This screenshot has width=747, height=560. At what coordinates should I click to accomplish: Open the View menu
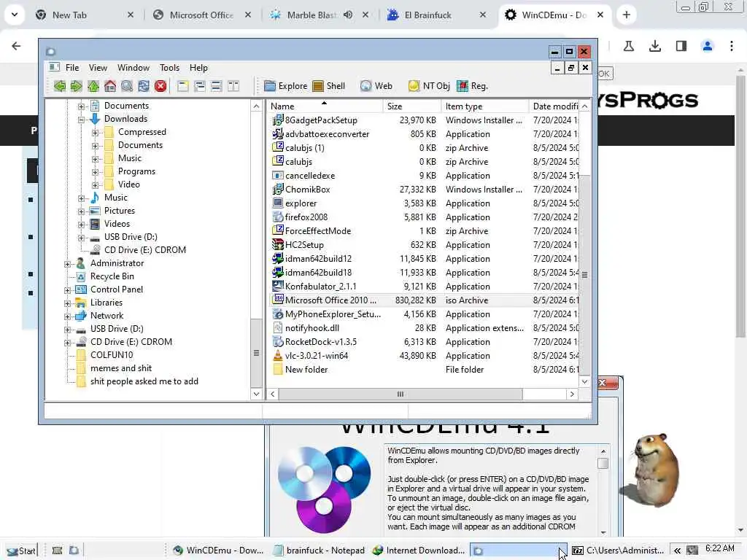[98, 68]
